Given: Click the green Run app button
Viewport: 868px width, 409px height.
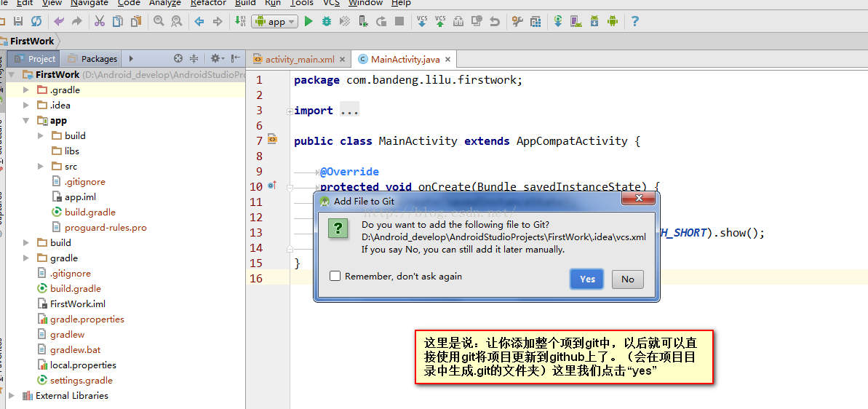Looking at the screenshot, I should pos(308,22).
